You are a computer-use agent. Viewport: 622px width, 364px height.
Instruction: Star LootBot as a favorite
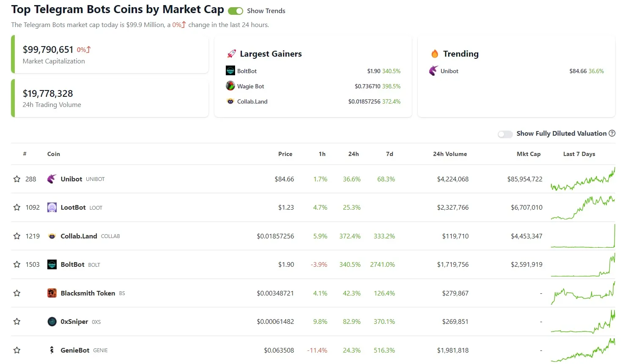tap(17, 208)
